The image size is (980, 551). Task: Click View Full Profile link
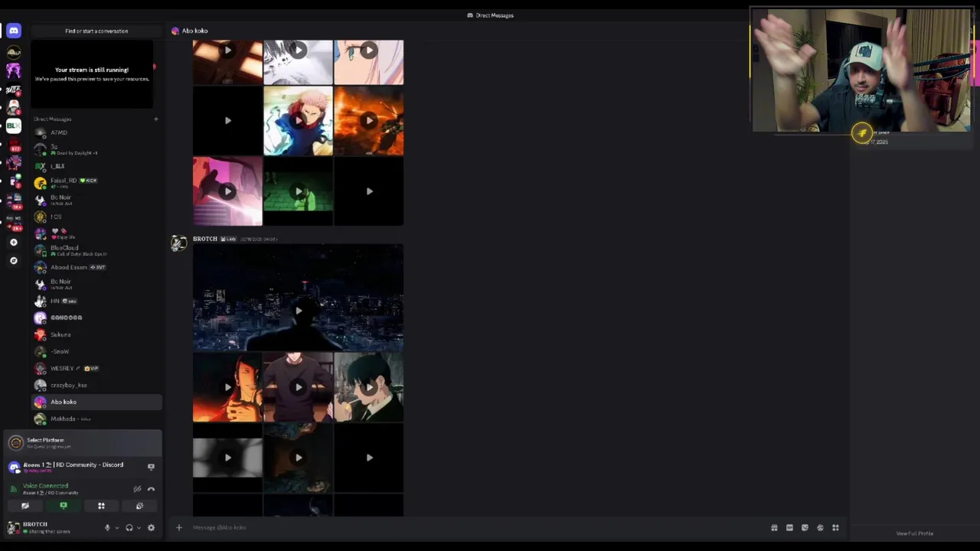click(x=915, y=533)
